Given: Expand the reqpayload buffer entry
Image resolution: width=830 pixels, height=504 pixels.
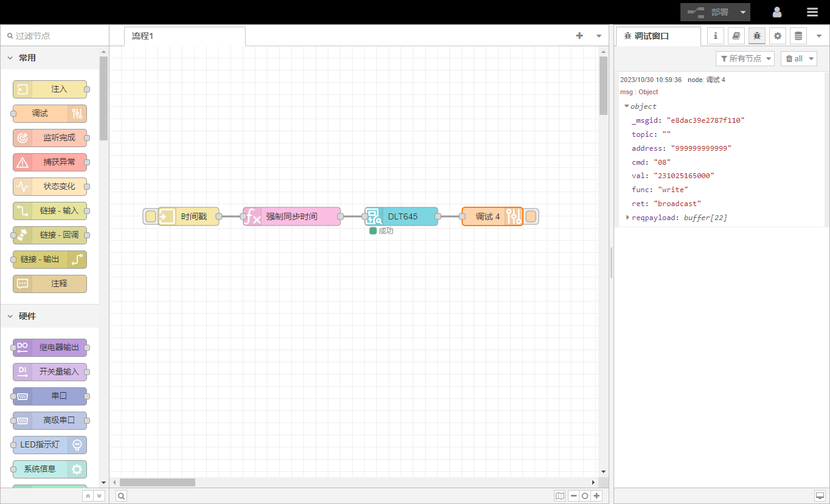Looking at the screenshot, I should pyautogui.click(x=628, y=217).
